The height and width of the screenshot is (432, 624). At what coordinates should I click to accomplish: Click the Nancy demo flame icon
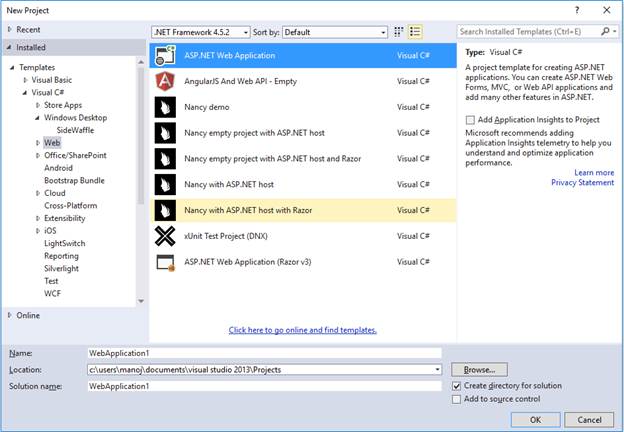(165, 107)
